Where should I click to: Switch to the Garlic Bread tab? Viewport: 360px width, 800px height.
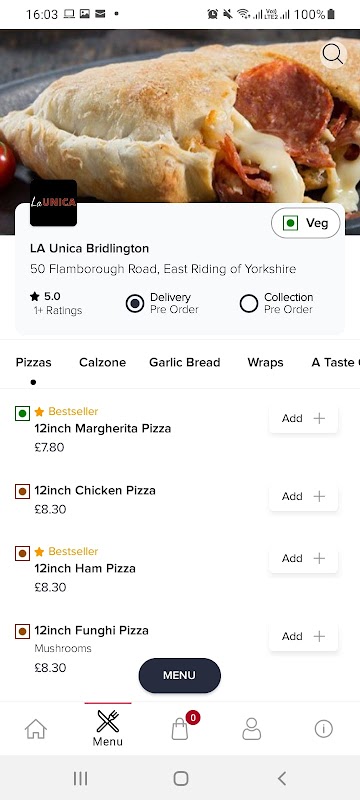click(x=185, y=362)
